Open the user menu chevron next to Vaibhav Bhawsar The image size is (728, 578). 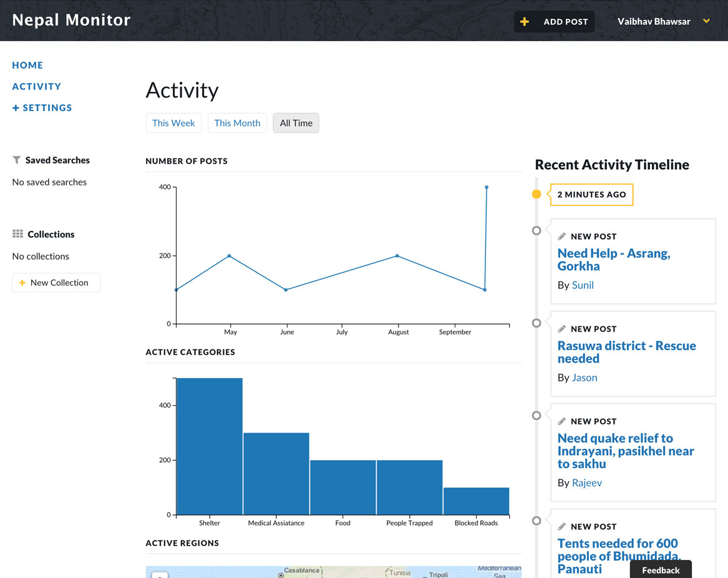pos(706,21)
